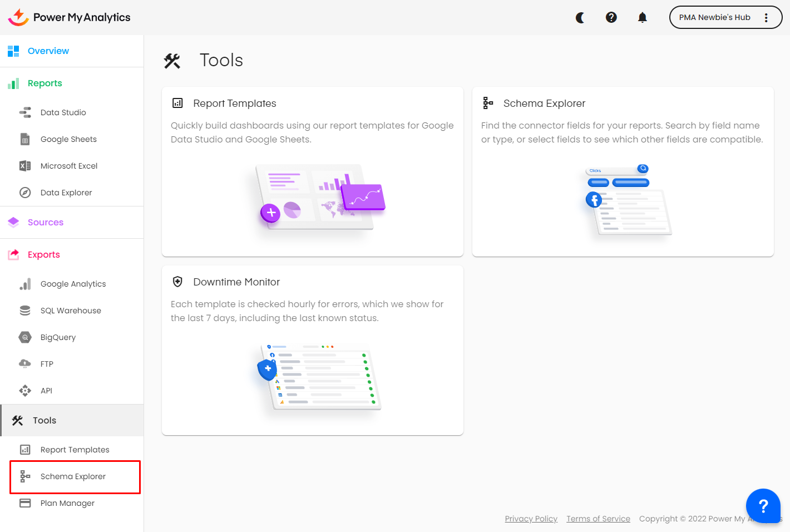Collapse the Reports section in sidebar
Screen dimensions: 790x532
pos(45,83)
